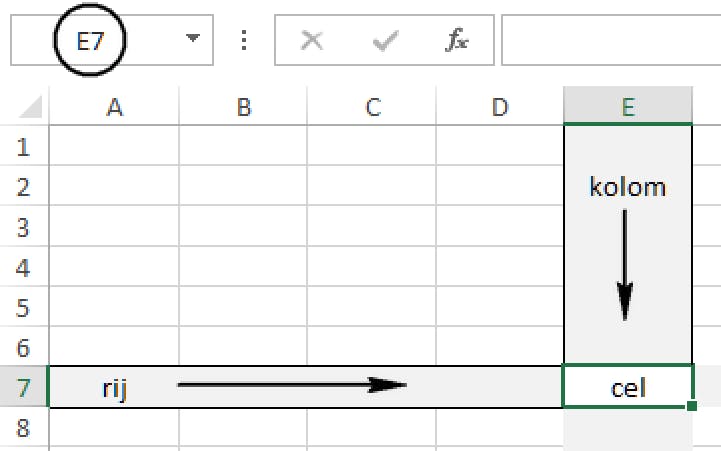Select row 7 header
The height and width of the screenshot is (451, 721).
24,387
